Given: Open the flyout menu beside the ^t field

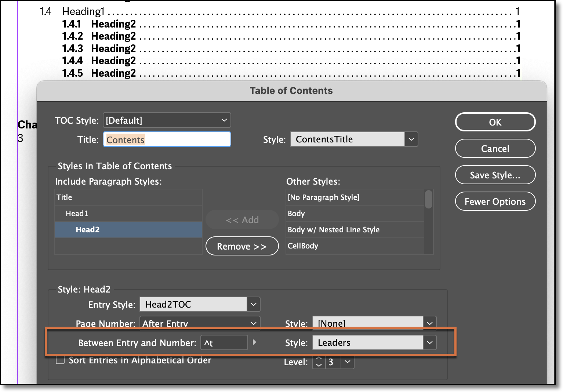Looking at the screenshot, I should pyautogui.click(x=255, y=342).
